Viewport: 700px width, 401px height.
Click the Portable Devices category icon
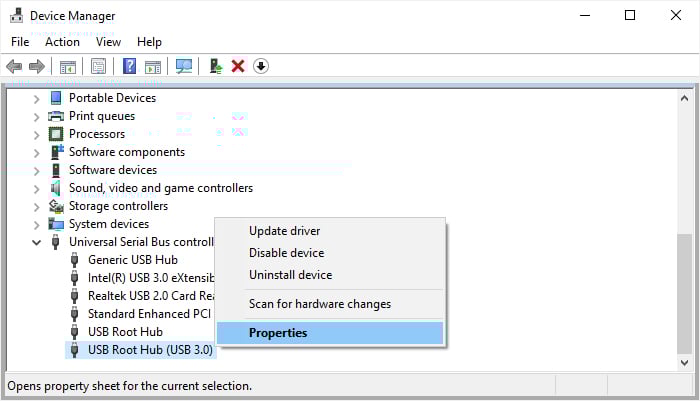point(56,98)
